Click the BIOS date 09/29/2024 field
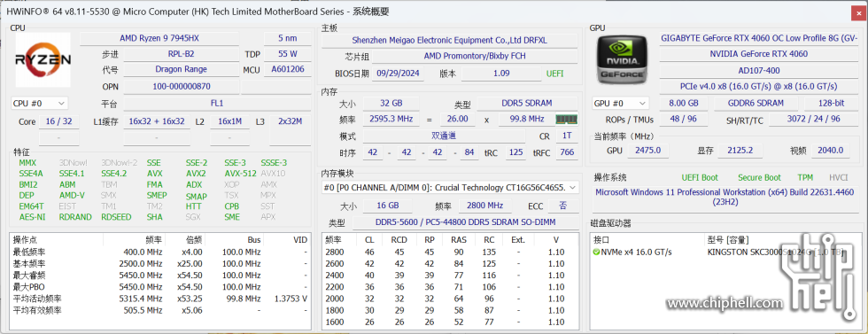 click(398, 74)
